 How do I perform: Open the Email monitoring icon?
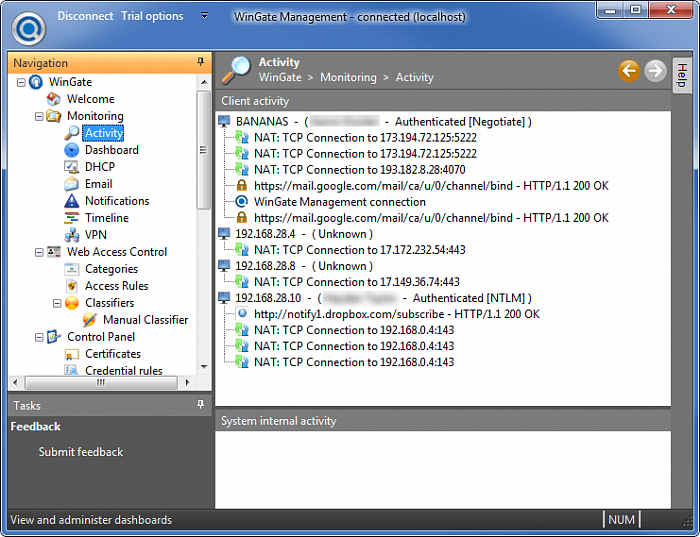click(72, 184)
